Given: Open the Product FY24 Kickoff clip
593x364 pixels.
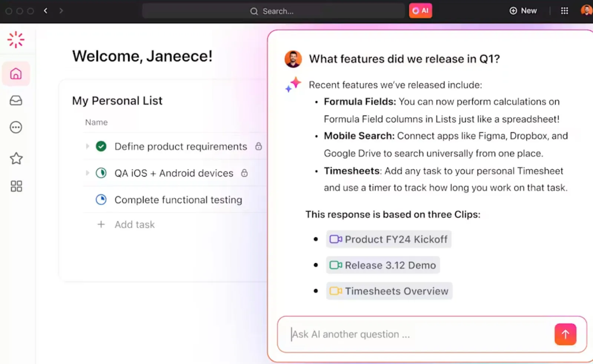Looking at the screenshot, I should (388, 239).
